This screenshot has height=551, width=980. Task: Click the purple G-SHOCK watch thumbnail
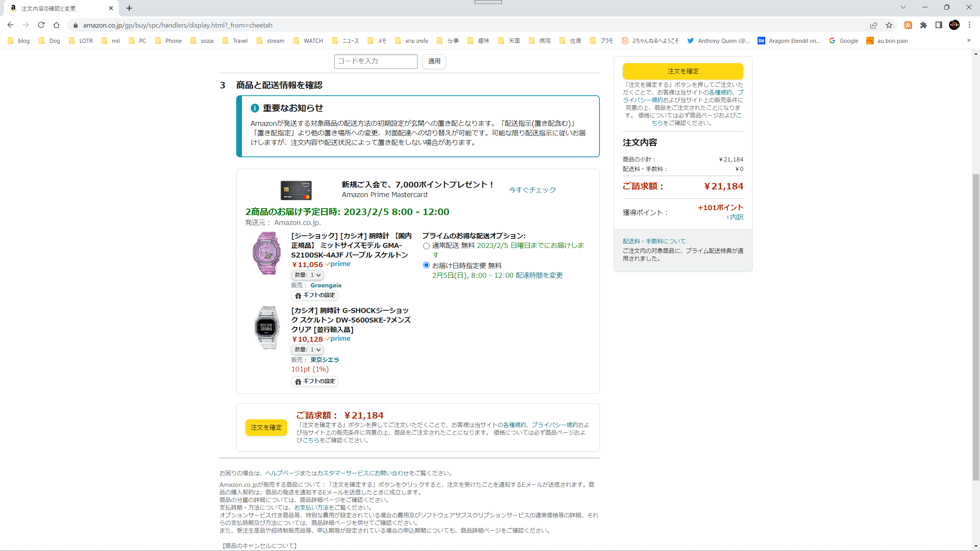point(267,253)
